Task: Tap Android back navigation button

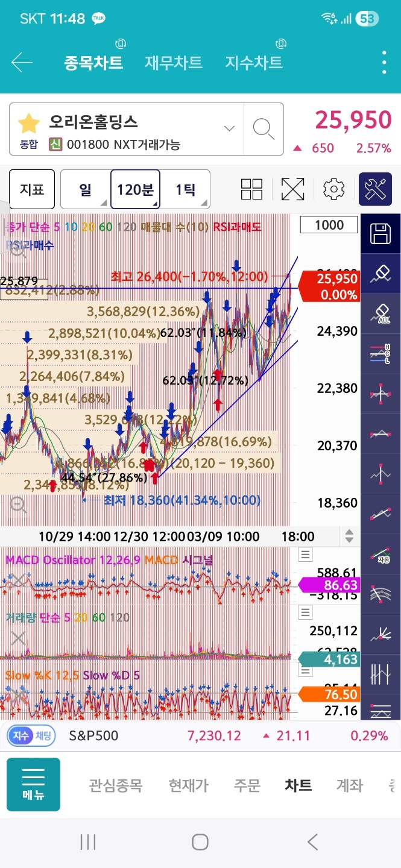Action: [x=312, y=842]
